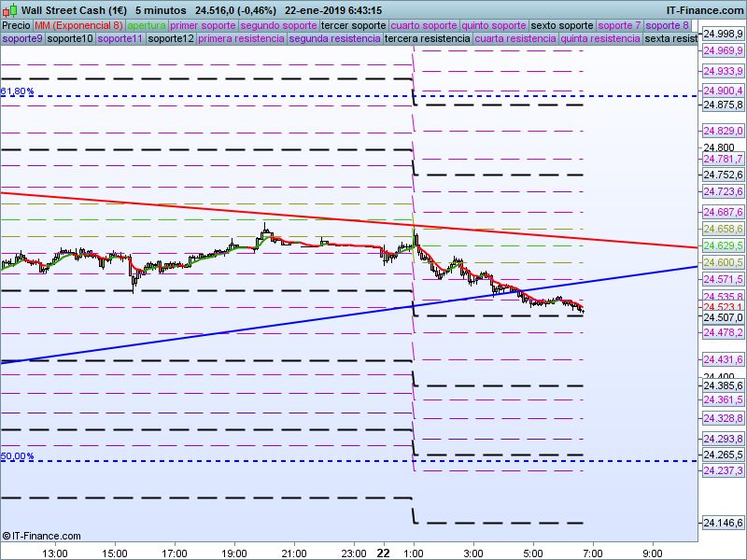Open the IT-Finance.com link at top right
This screenshot has width=747, height=560.
(705, 10)
